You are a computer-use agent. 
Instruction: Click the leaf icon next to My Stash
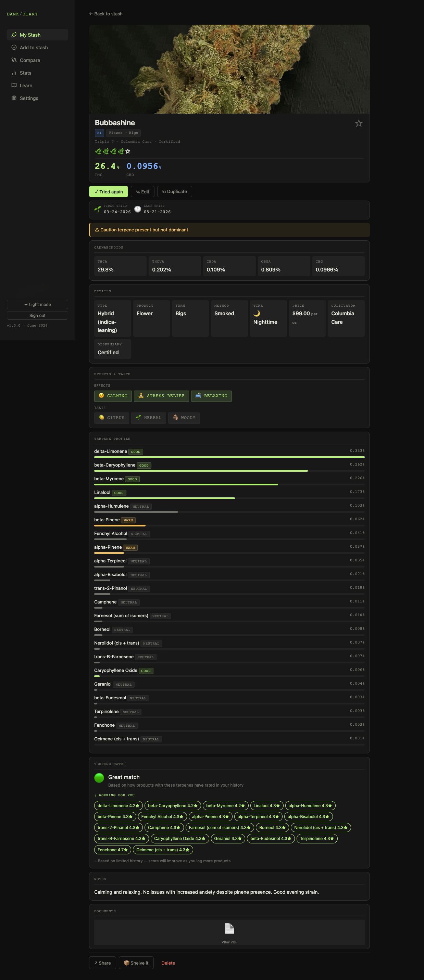(14, 35)
